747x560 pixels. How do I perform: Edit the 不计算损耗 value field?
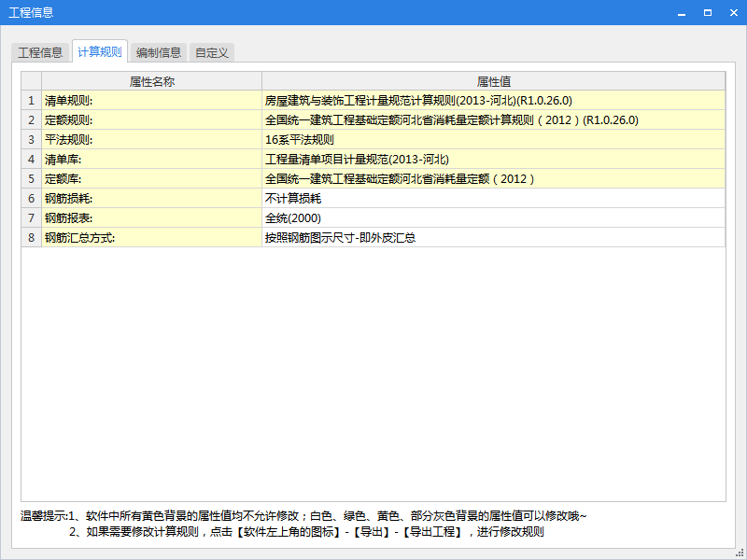tap(494, 198)
